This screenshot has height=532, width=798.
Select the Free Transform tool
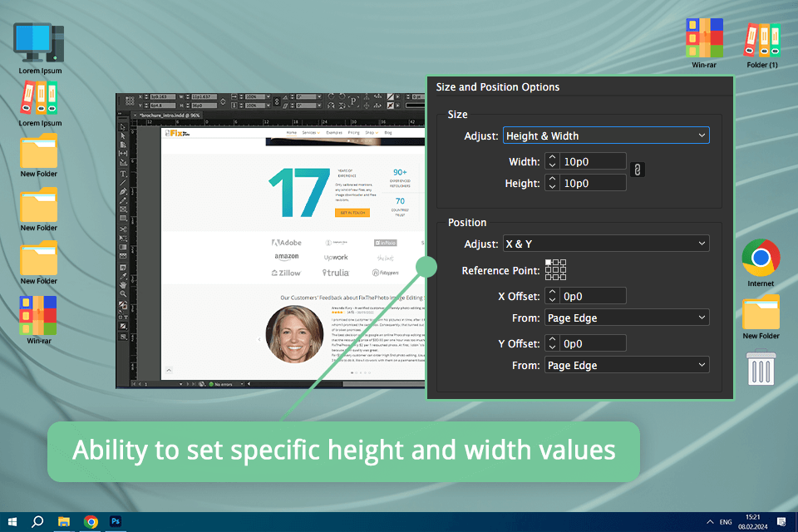click(x=123, y=238)
